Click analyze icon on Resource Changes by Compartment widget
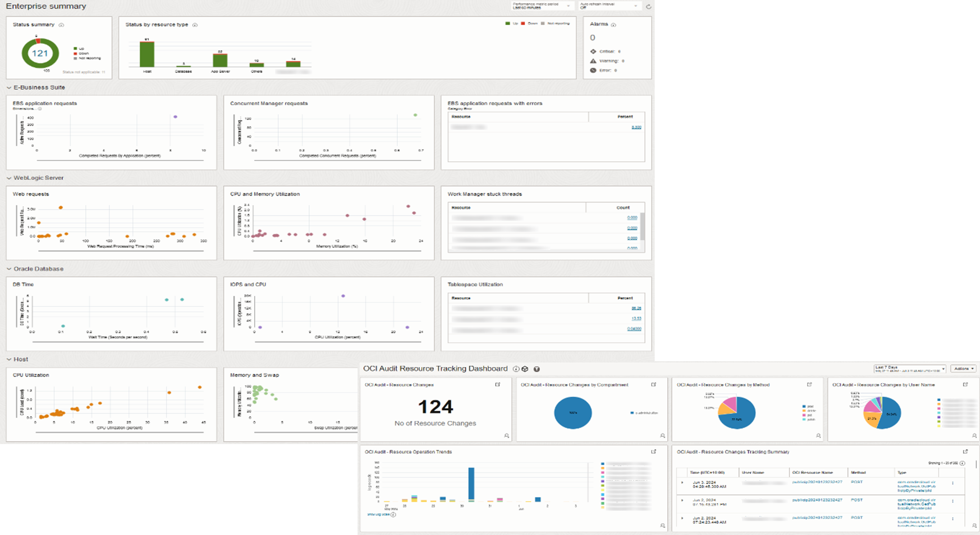 pyautogui.click(x=662, y=436)
